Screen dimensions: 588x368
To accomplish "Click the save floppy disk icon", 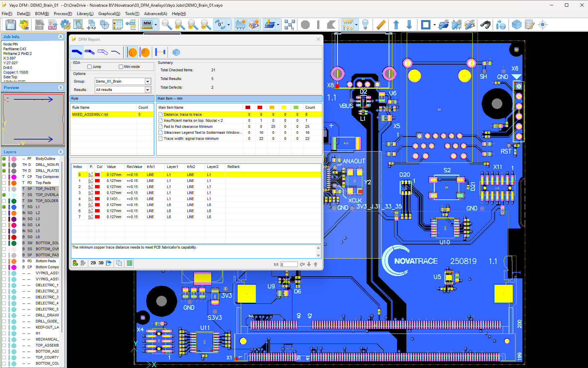I will coord(11,25).
